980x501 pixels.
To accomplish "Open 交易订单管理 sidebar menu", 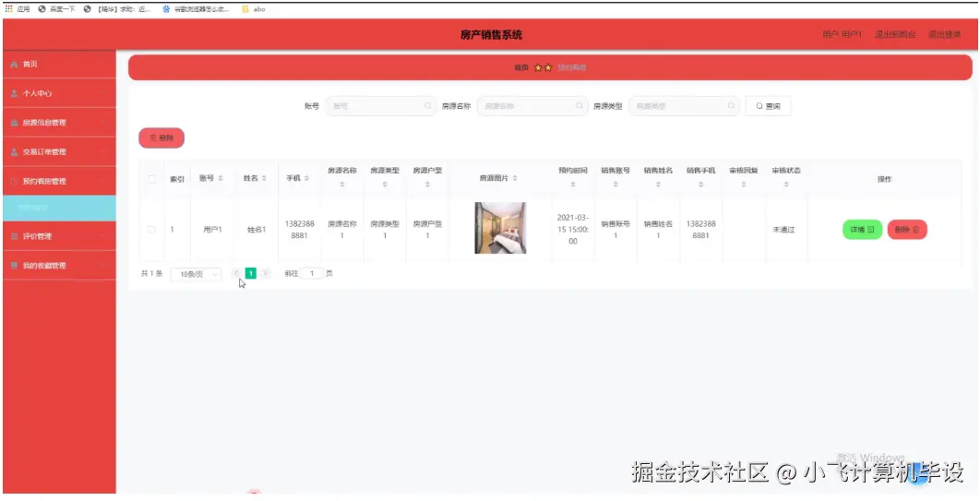I will (59, 152).
